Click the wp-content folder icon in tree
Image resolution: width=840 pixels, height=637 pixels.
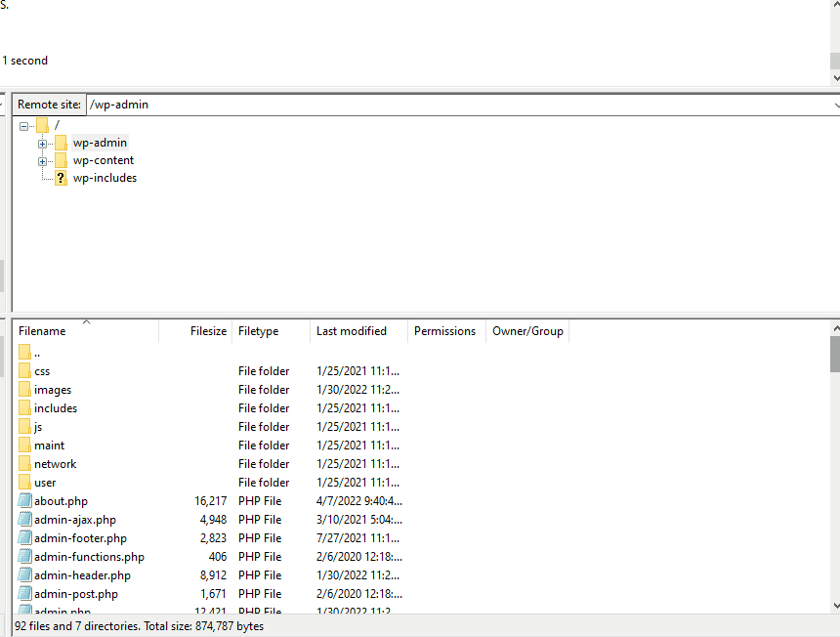[61, 161]
